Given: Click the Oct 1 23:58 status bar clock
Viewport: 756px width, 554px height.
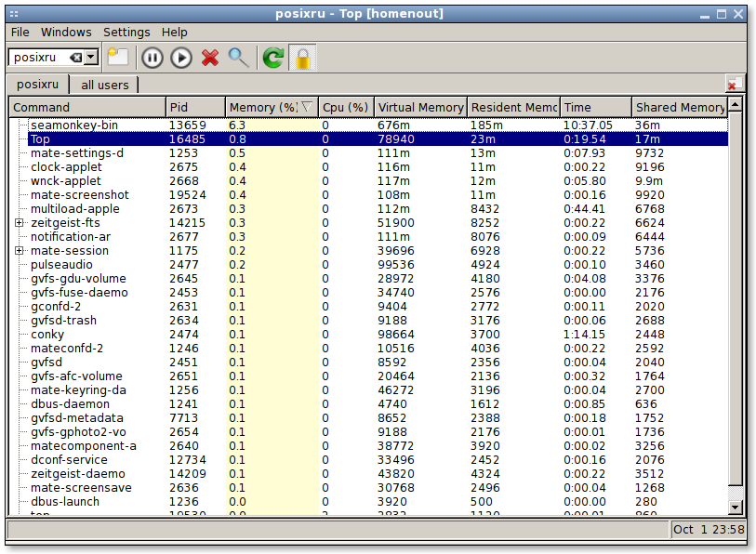Looking at the screenshot, I should coord(709,530).
